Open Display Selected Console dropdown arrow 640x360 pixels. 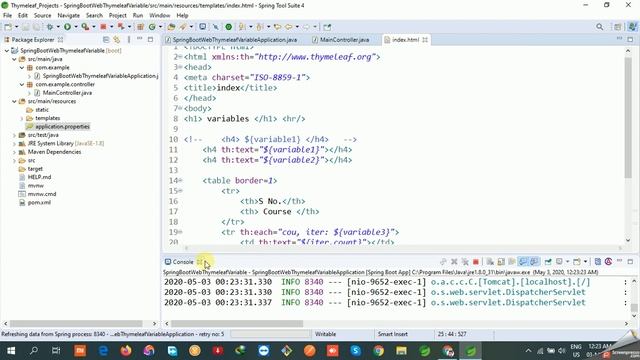pos(567,262)
